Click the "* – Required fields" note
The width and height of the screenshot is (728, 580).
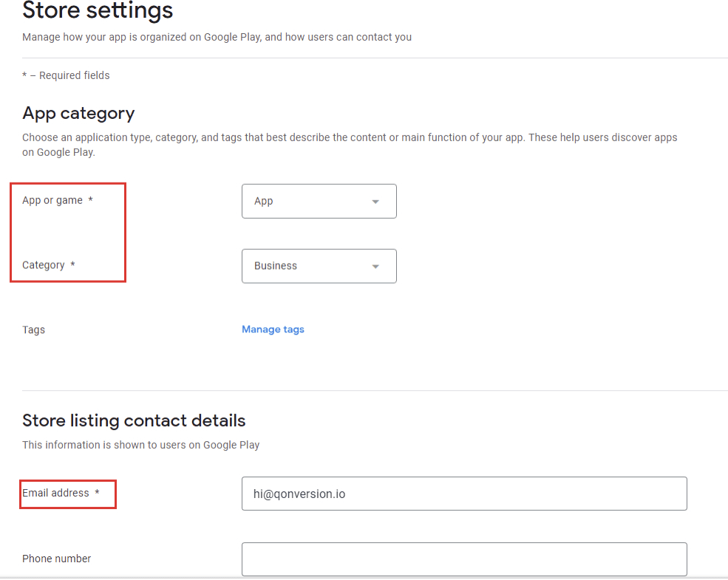66,75
